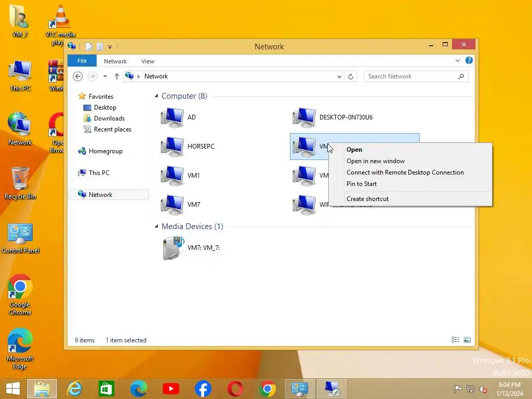Collapse the Media Devices (1) group

156,227
